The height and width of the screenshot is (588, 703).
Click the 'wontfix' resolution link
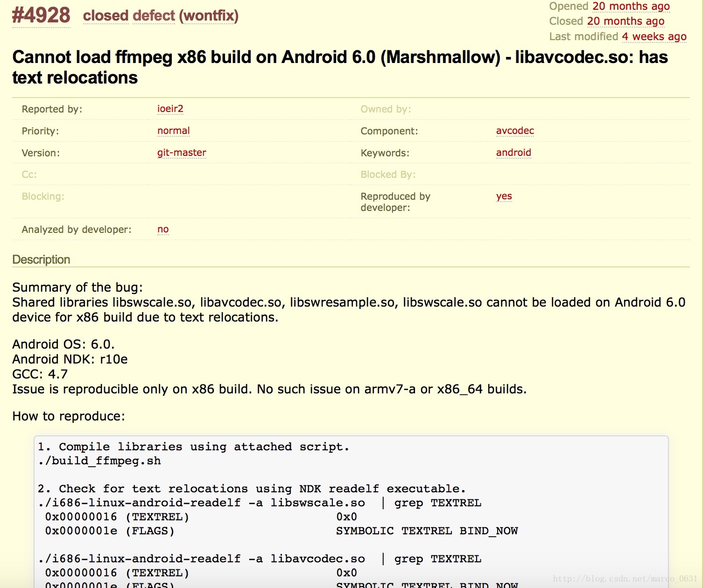[209, 16]
